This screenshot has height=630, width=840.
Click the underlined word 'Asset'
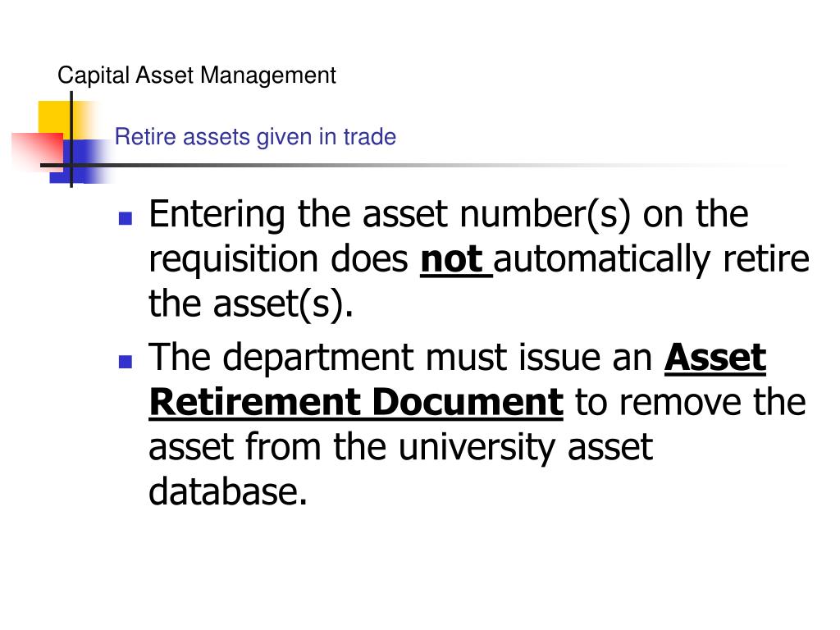pyautogui.click(x=715, y=358)
